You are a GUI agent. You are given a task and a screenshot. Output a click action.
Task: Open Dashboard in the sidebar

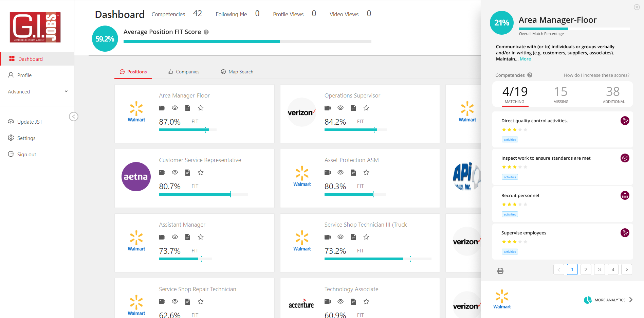pyautogui.click(x=37, y=59)
